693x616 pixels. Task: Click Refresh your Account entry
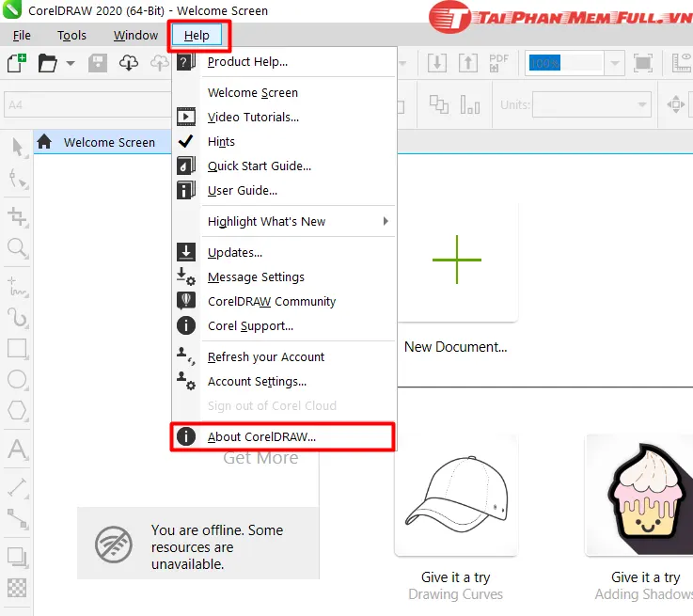(x=284, y=357)
